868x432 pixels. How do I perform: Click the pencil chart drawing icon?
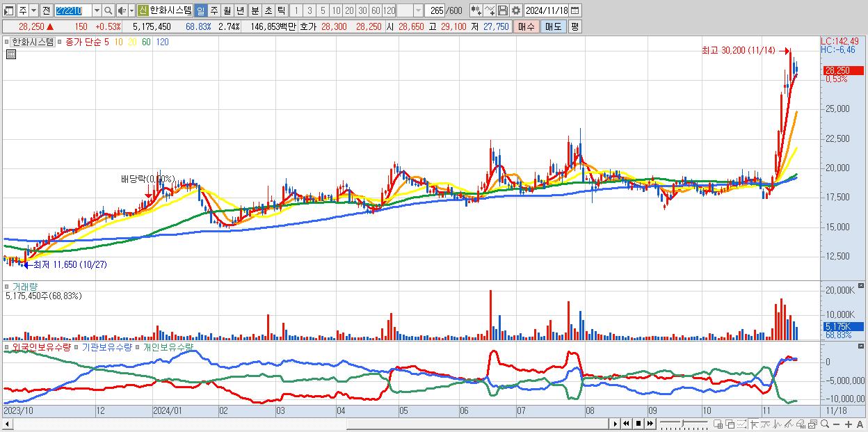789,424
